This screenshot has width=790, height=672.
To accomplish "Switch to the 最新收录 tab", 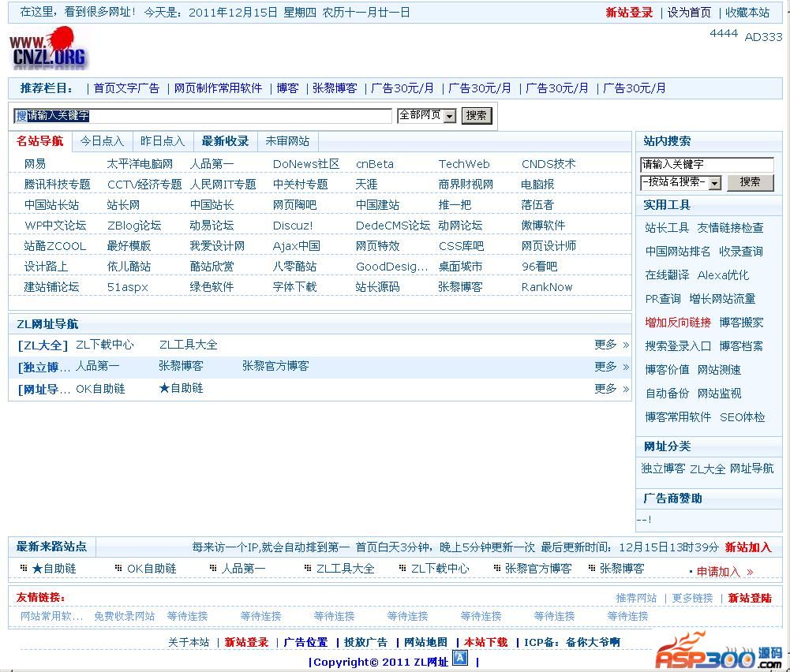I will pyautogui.click(x=225, y=141).
